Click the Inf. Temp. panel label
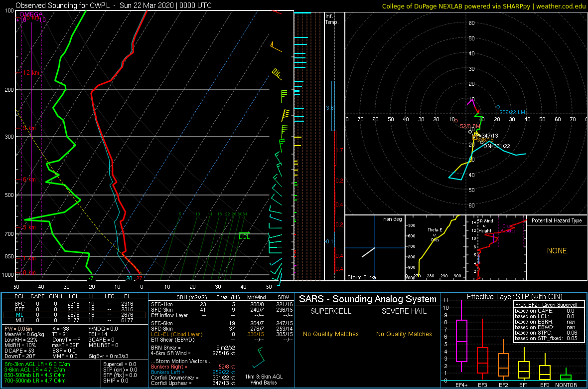The height and width of the screenshot is (389, 588). 332,19
